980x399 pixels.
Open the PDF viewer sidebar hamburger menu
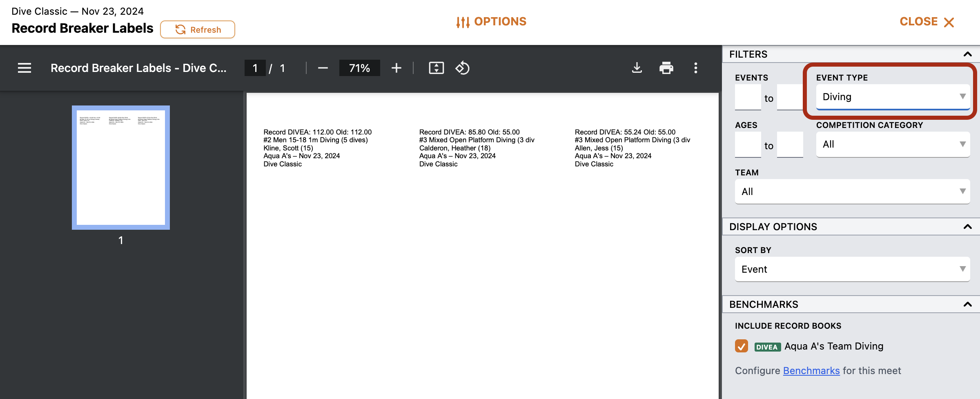tap(24, 68)
